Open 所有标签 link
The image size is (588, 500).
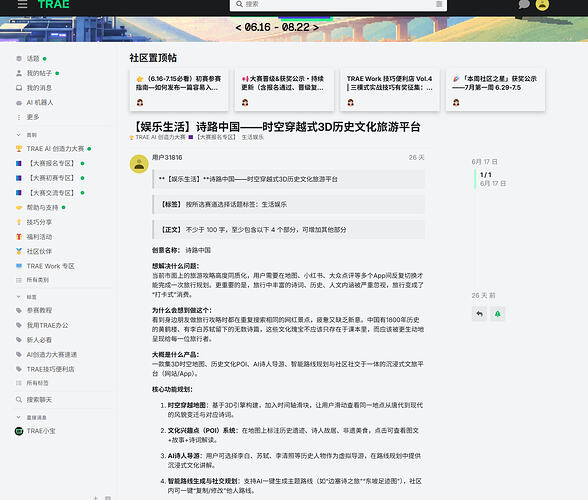click(37, 383)
